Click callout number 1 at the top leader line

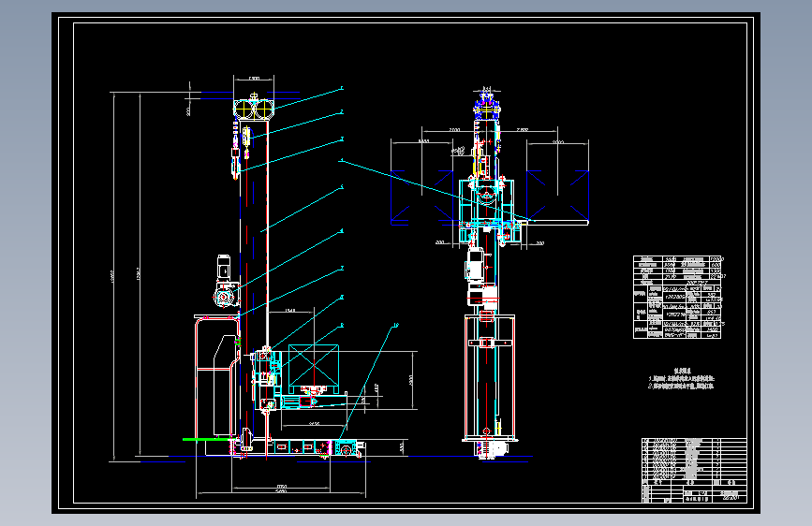342,89
